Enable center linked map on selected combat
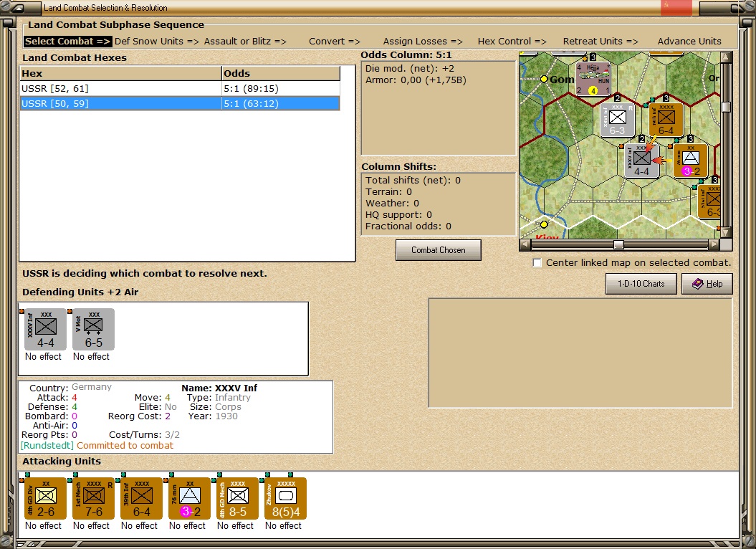This screenshot has width=756, height=549. [x=537, y=263]
